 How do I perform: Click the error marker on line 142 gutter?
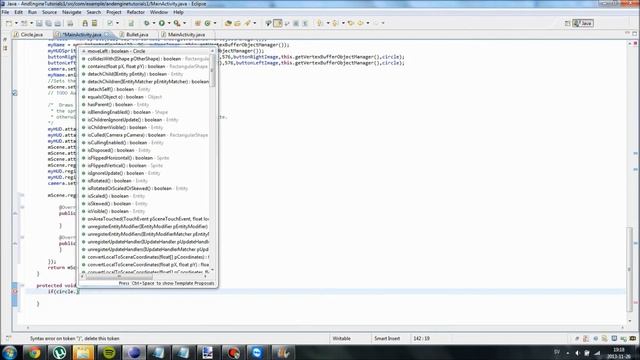15,292
